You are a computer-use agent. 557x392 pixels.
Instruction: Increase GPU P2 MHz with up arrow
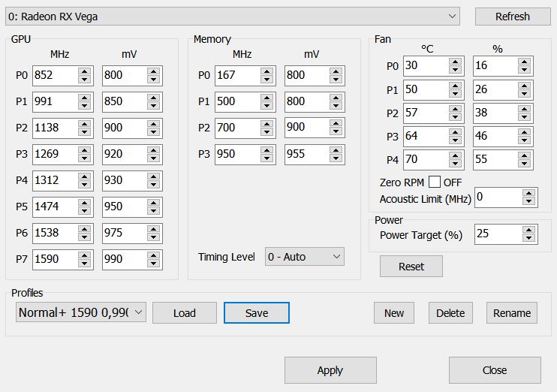(x=85, y=124)
